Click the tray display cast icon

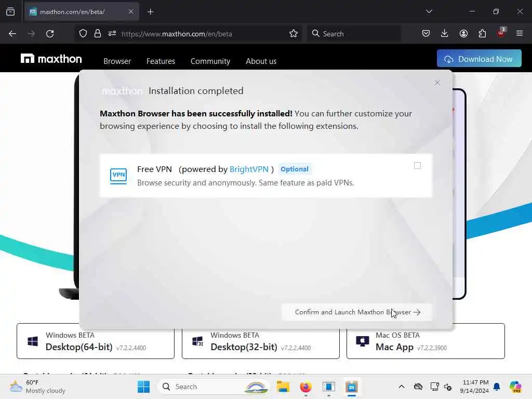pyautogui.click(x=434, y=387)
